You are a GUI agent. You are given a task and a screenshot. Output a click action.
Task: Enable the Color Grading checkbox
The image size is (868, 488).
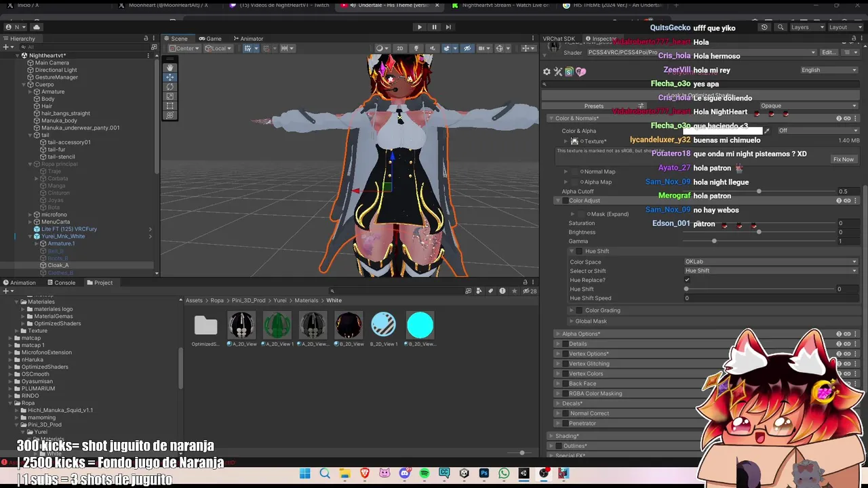pos(579,310)
